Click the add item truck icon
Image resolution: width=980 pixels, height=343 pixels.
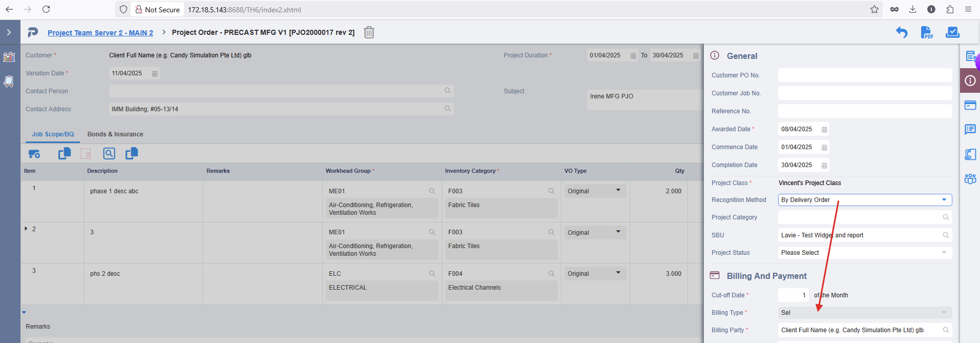34,153
